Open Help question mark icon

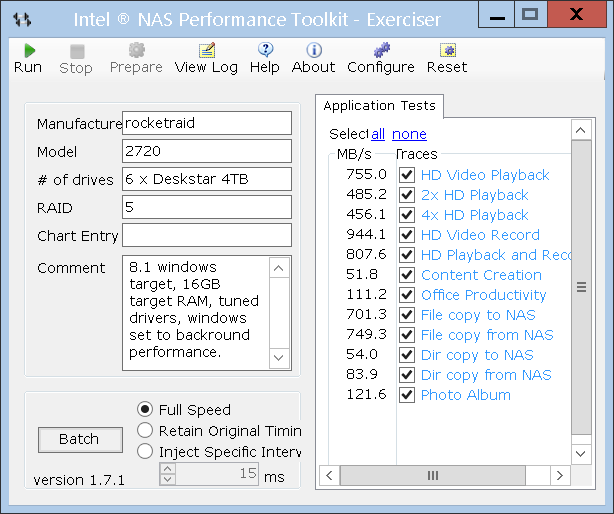pyautogui.click(x=265, y=50)
